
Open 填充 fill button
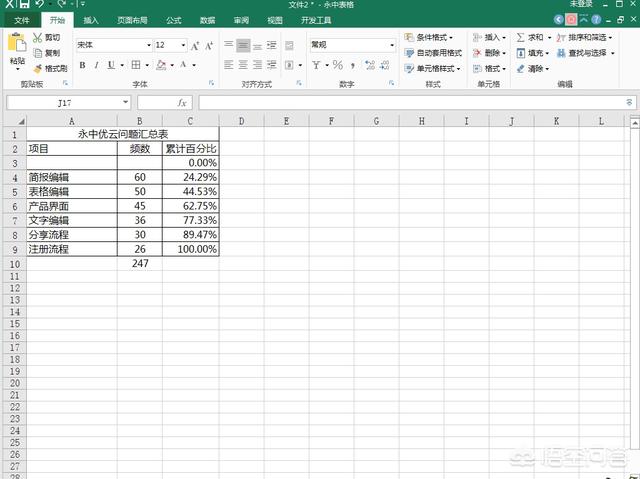[533, 53]
